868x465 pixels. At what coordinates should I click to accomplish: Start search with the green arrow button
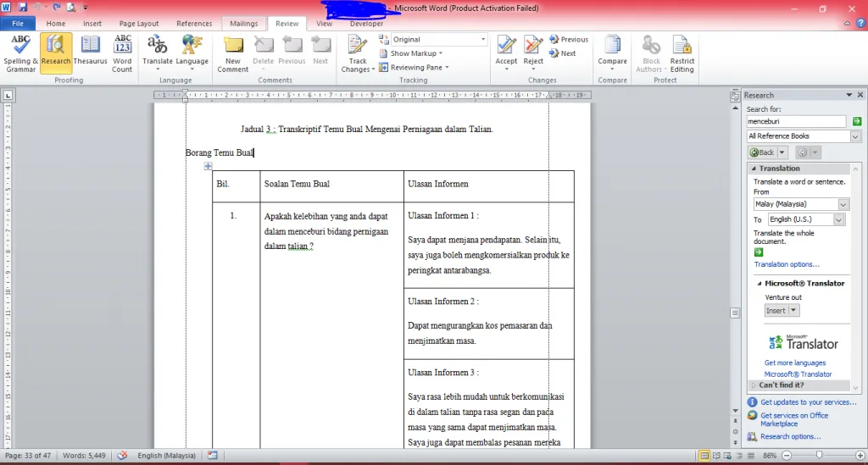coord(857,121)
